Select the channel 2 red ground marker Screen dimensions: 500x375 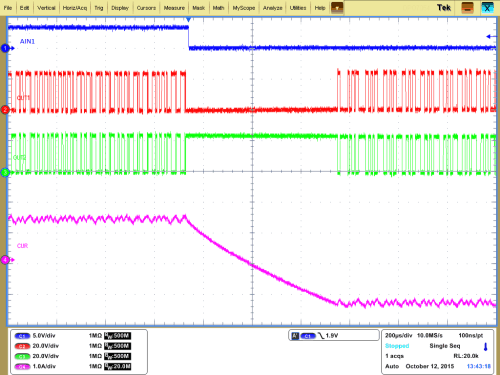coord(5,110)
